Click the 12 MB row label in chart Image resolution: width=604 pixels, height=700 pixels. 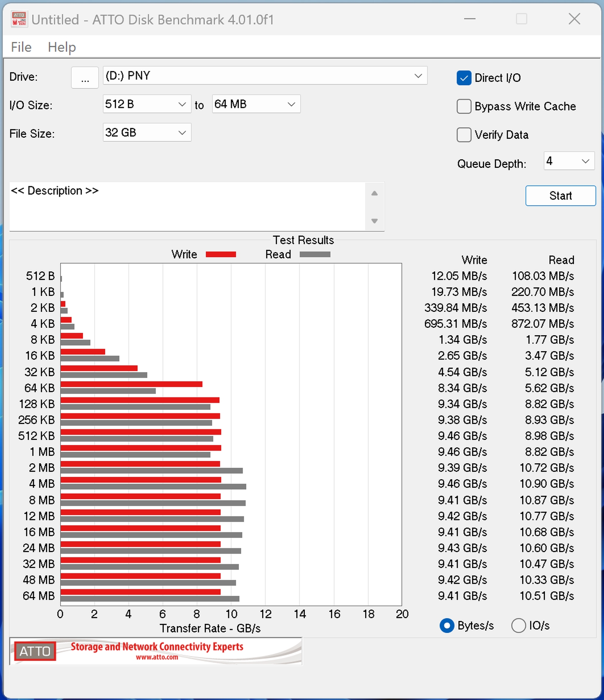tap(39, 516)
